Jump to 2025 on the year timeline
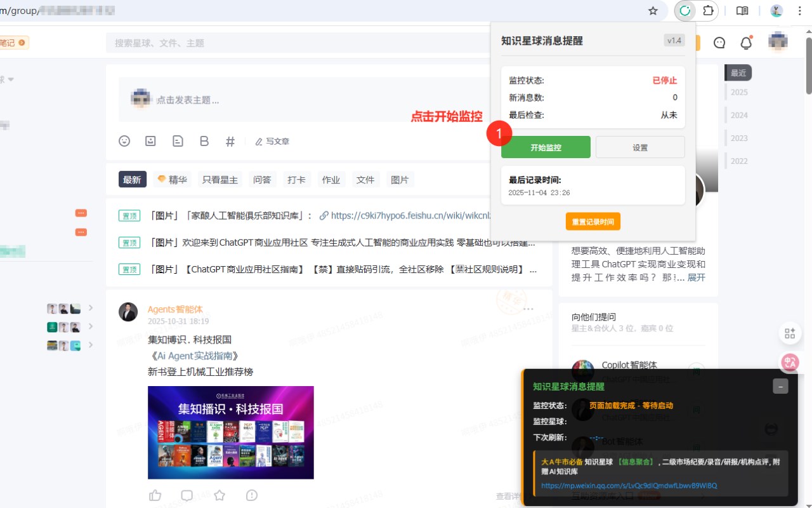 tap(739, 92)
